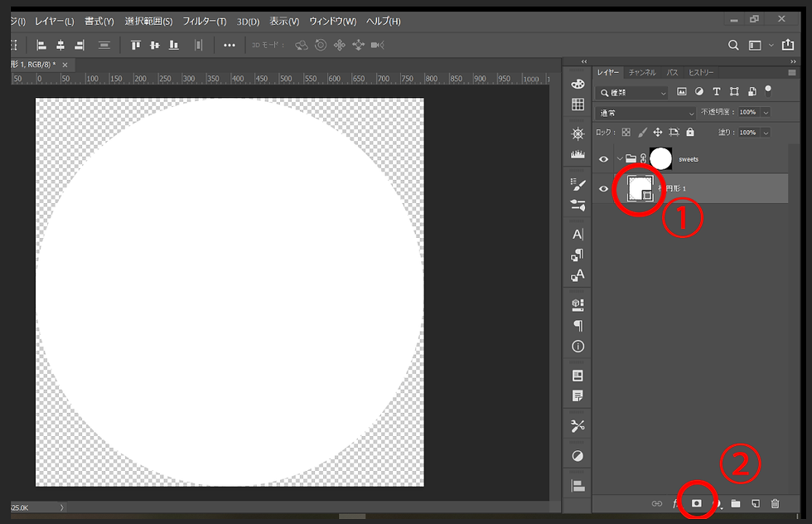Switch to the パス tab
Viewport: 812px width, 524px height.
click(x=672, y=73)
